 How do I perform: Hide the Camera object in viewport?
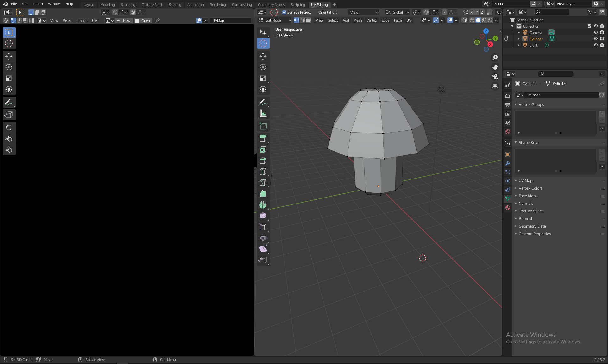(x=596, y=32)
